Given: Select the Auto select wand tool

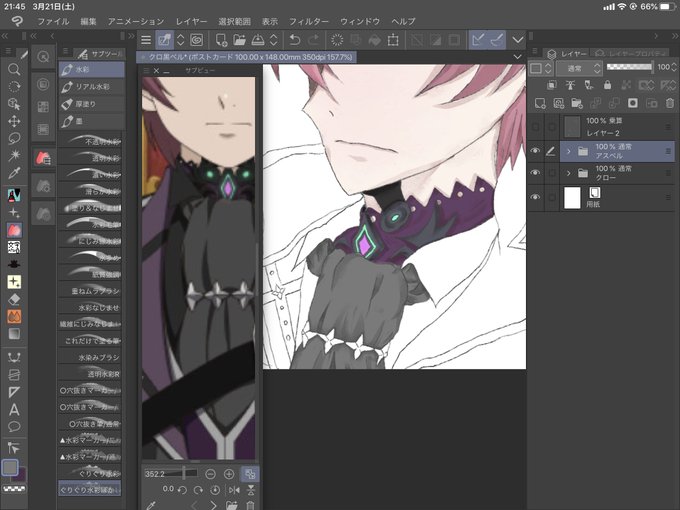Looking at the screenshot, I should point(14,155).
